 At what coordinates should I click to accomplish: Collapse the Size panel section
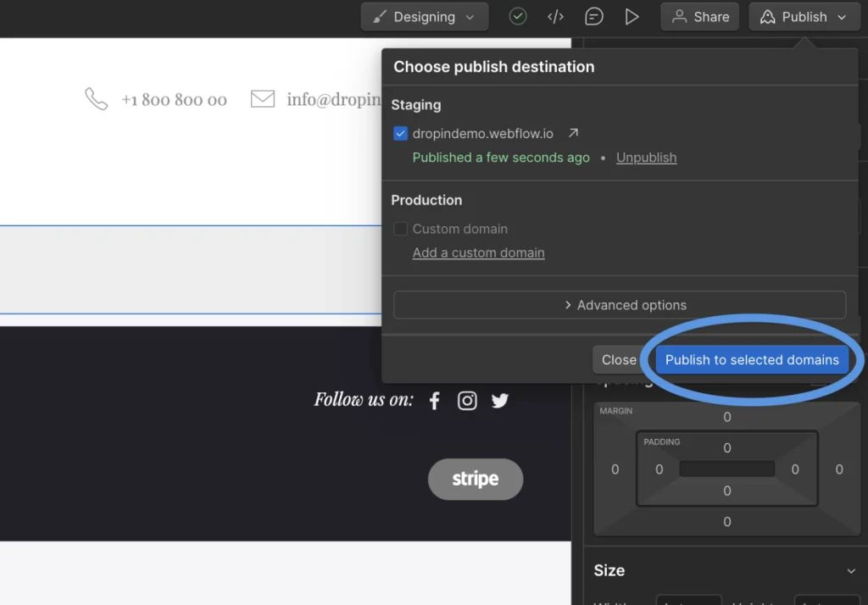(x=852, y=571)
